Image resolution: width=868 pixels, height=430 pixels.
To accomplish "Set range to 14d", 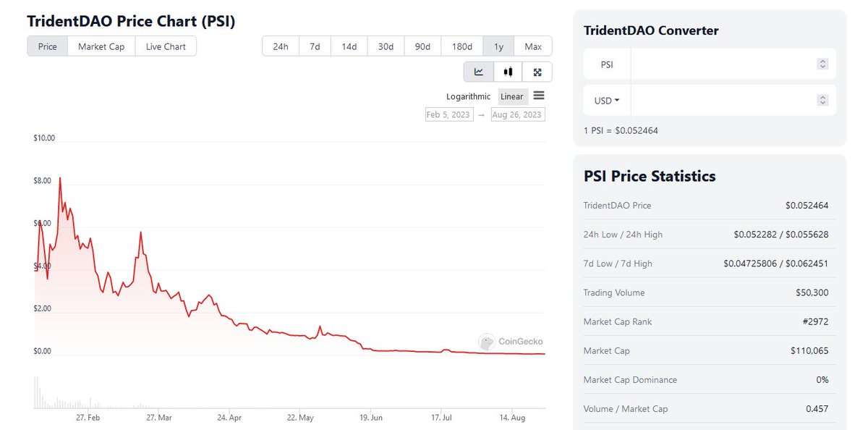I will tap(349, 46).
